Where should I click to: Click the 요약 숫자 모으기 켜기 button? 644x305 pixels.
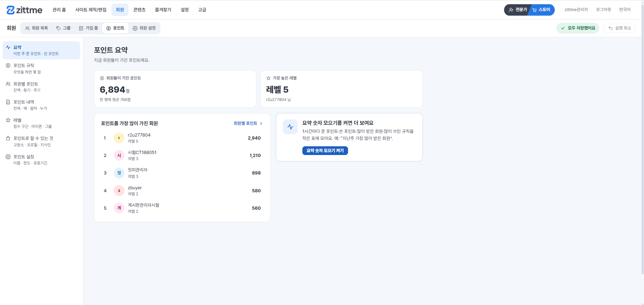tap(325, 151)
